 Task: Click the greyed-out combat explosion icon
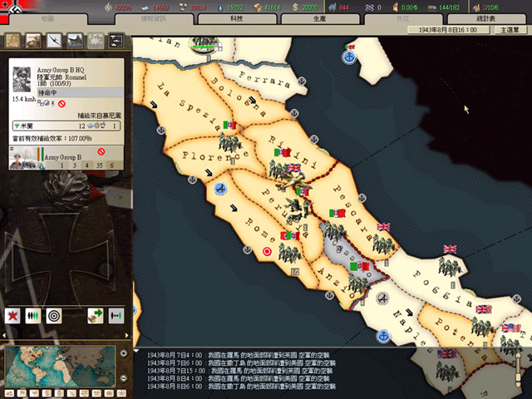pyautogui.click(x=96, y=41)
